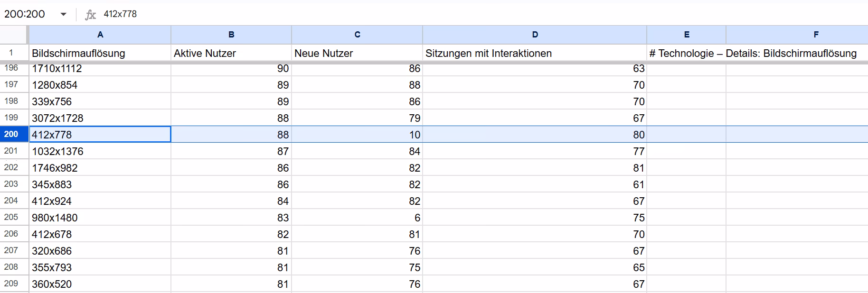Select column F header

816,35
